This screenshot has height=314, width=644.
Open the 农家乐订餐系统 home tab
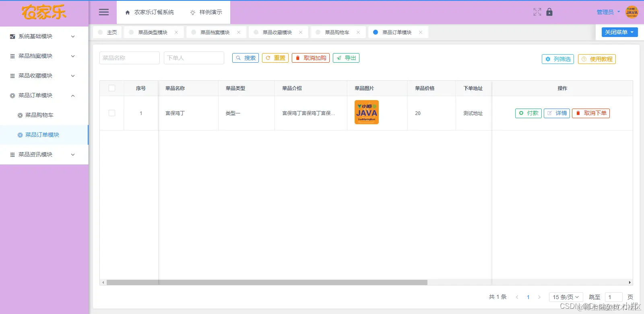pyautogui.click(x=150, y=12)
